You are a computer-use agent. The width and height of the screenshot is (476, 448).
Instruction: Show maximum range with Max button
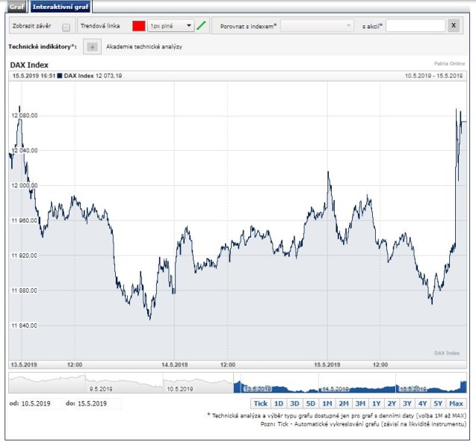pyautogui.click(x=456, y=403)
